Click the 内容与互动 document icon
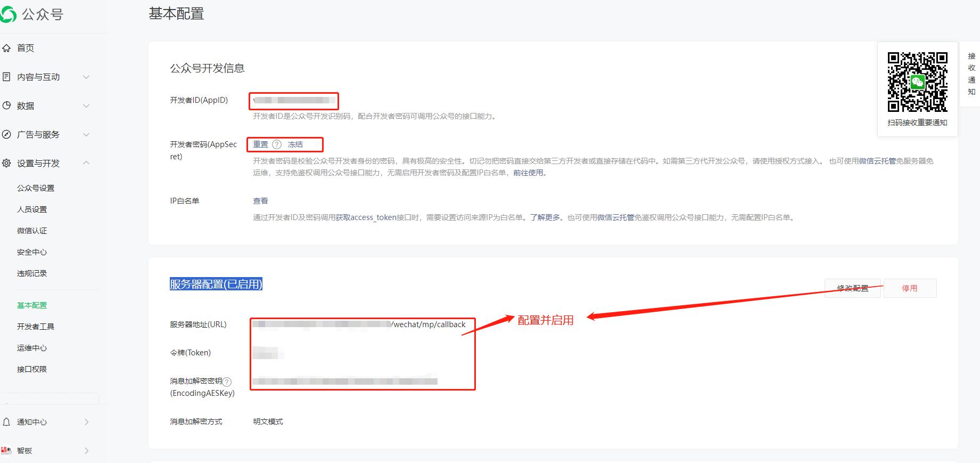The width and height of the screenshot is (980, 463). click(6, 77)
